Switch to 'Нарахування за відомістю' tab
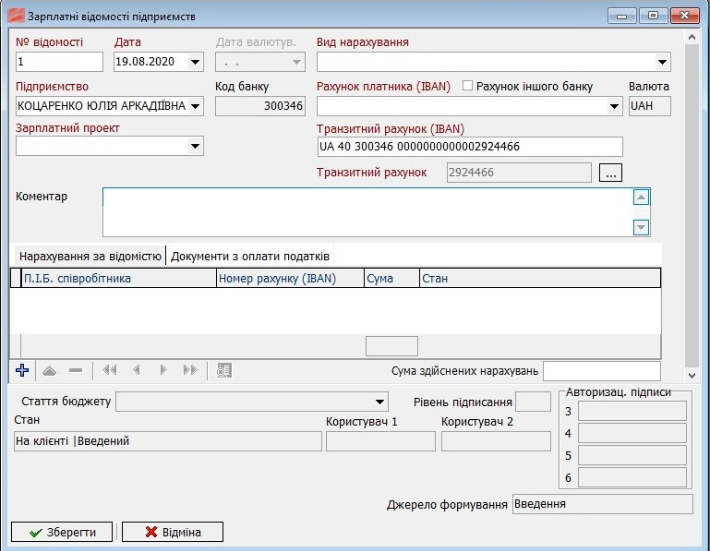Screen dimensions: 710x551 [x=90, y=256]
